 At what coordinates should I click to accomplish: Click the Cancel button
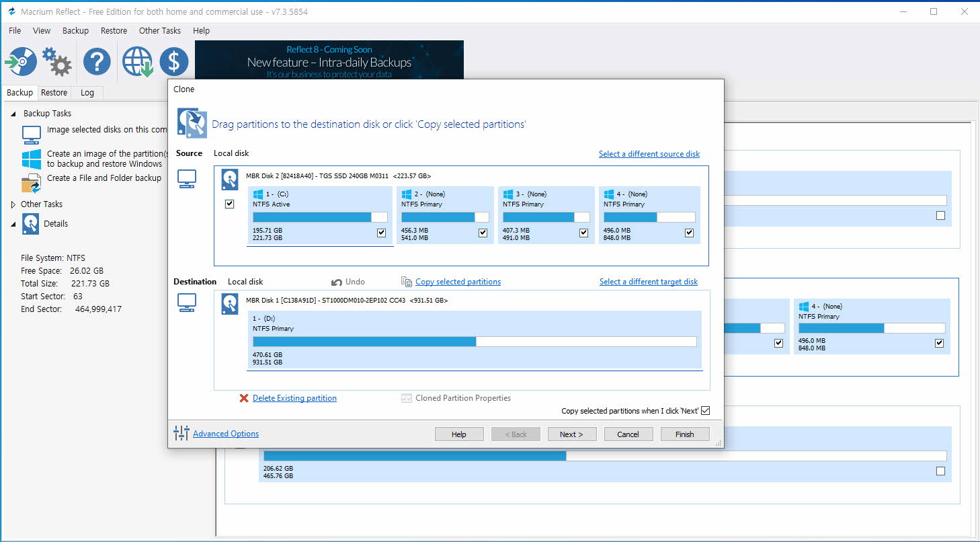click(x=628, y=434)
